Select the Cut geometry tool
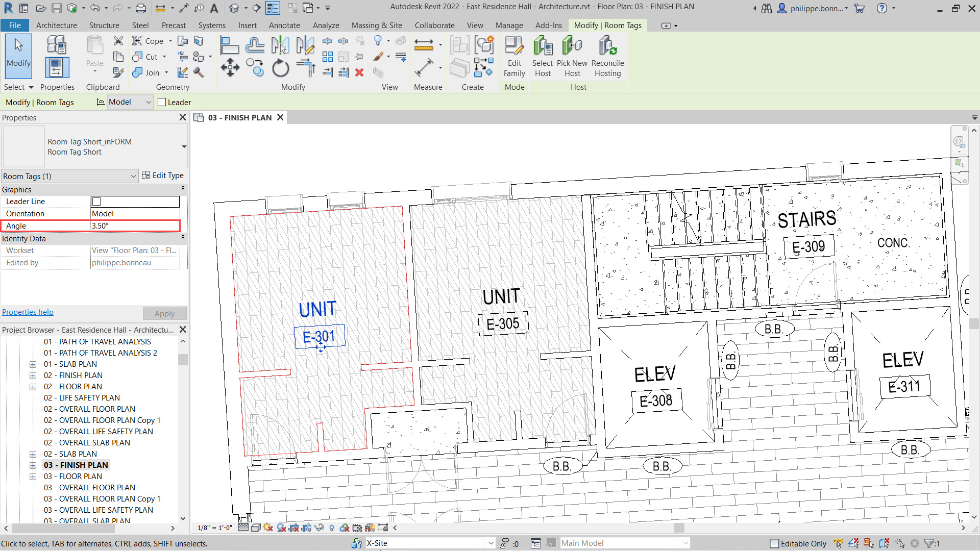 pos(145,57)
